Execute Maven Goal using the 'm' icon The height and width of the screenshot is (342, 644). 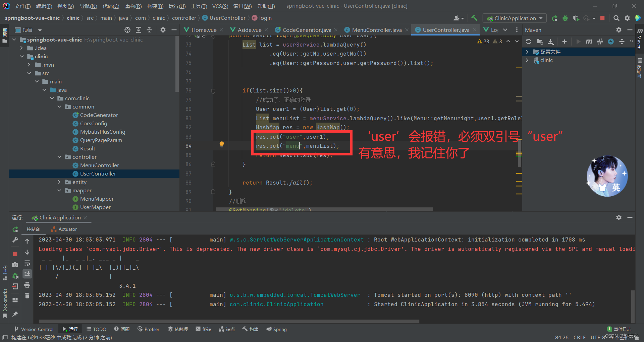[x=589, y=42]
